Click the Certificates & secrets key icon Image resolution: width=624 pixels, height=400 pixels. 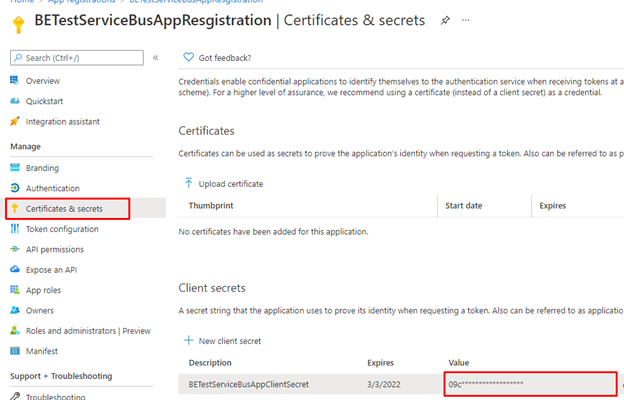(x=15, y=208)
